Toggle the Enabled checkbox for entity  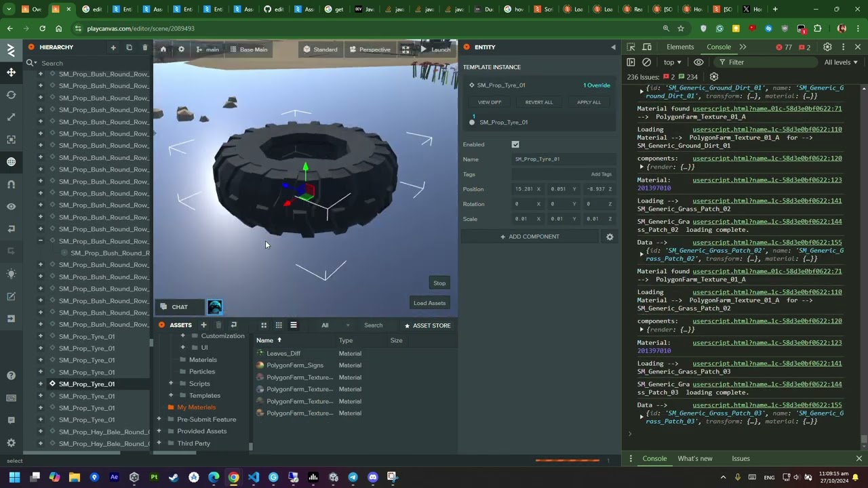[515, 144]
